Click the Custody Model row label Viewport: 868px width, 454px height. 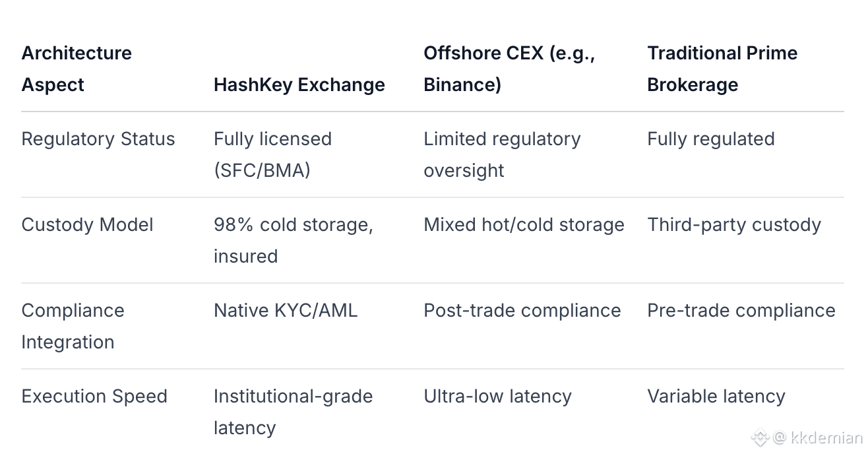87,224
